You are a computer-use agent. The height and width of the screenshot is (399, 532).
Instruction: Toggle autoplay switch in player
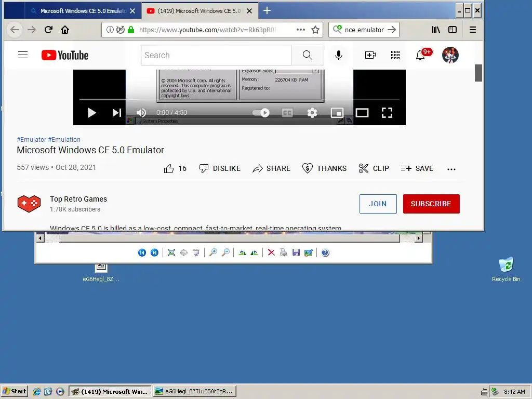[261, 113]
